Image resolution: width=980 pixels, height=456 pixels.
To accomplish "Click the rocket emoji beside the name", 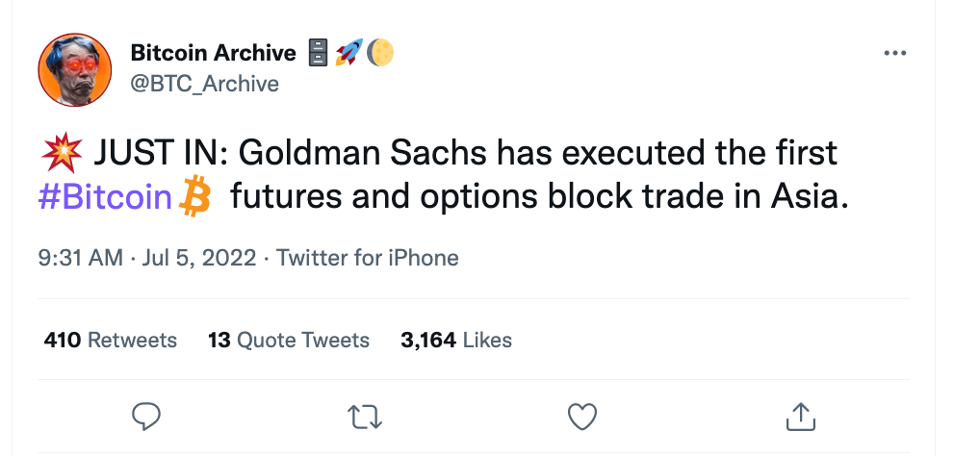I will 349,54.
